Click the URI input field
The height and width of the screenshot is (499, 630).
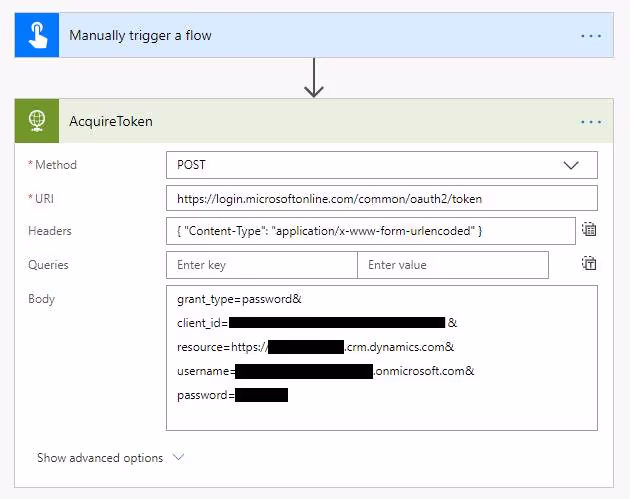[382, 198]
